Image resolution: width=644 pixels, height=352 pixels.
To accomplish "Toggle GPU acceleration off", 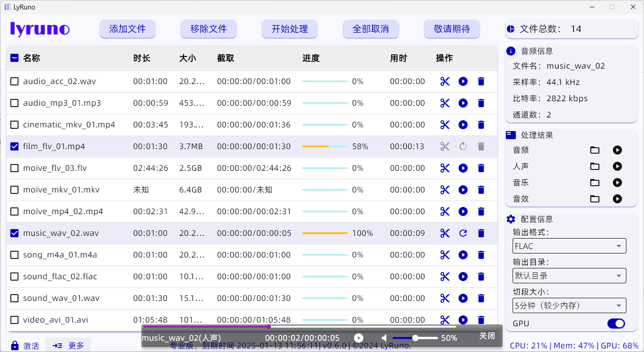I will [616, 324].
